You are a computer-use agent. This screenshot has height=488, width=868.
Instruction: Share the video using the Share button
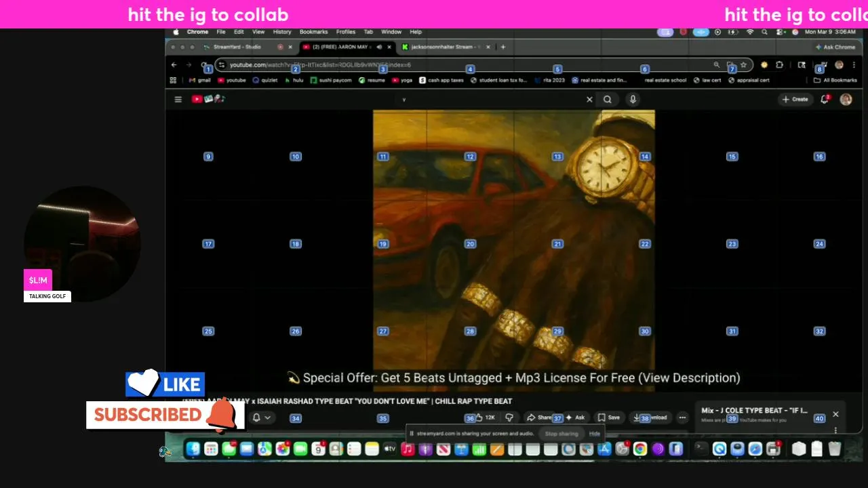[x=540, y=418]
